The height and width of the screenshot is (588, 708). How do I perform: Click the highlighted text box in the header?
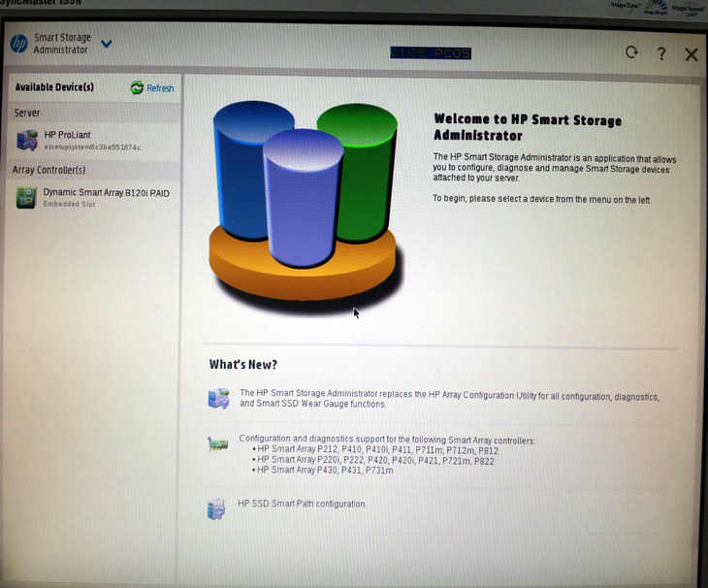431,53
